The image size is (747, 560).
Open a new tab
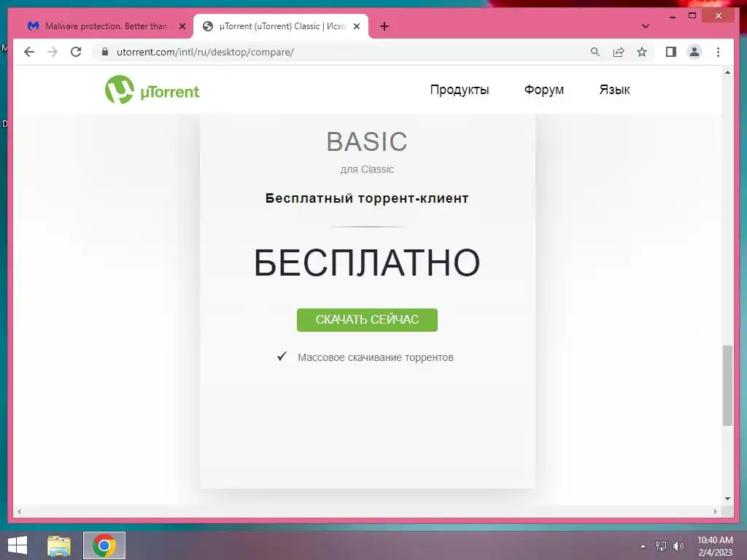click(384, 26)
